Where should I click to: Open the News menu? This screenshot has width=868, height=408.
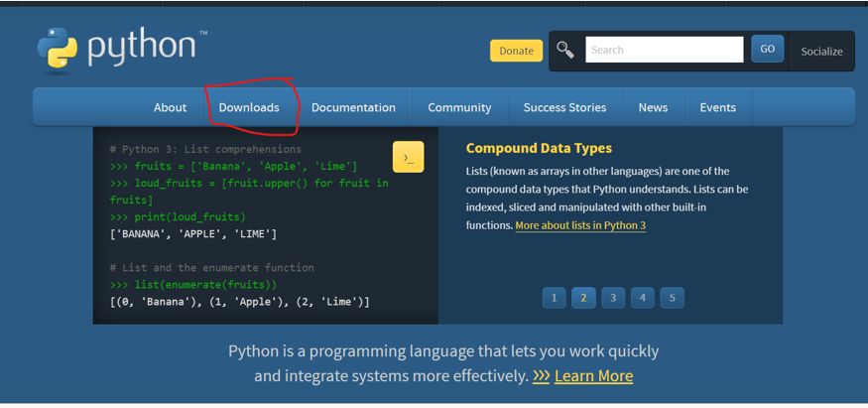click(653, 107)
